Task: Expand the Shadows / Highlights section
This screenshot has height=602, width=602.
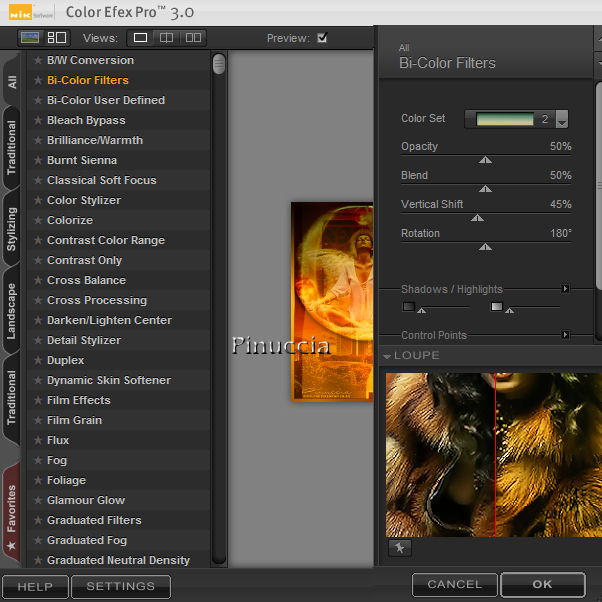Action: (x=565, y=289)
